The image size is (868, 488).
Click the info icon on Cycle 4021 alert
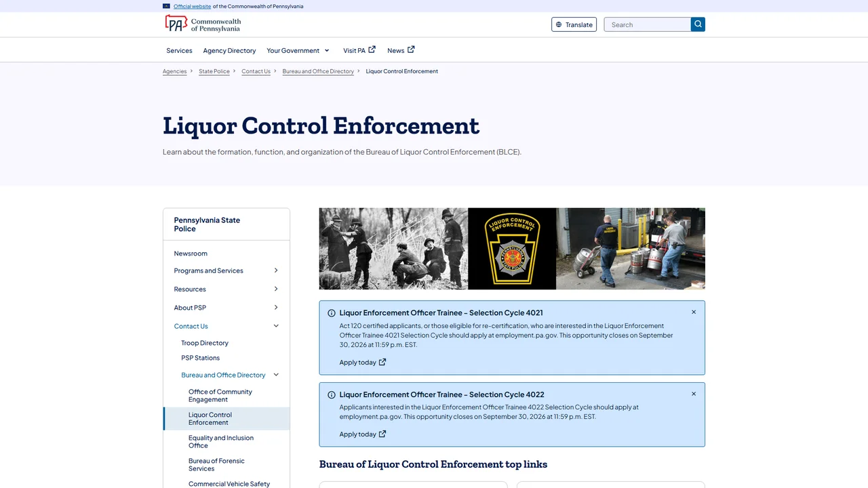pyautogui.click(x=332, y=313)
